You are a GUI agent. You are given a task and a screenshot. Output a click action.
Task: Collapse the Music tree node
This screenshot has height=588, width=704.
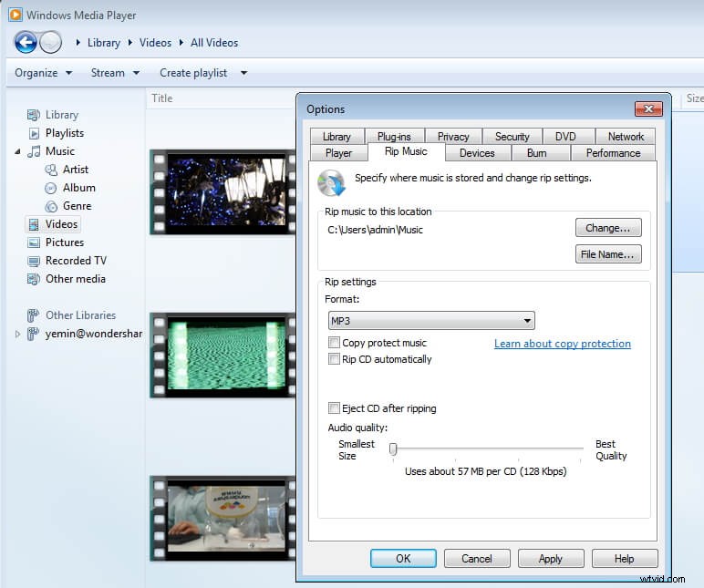17,151
